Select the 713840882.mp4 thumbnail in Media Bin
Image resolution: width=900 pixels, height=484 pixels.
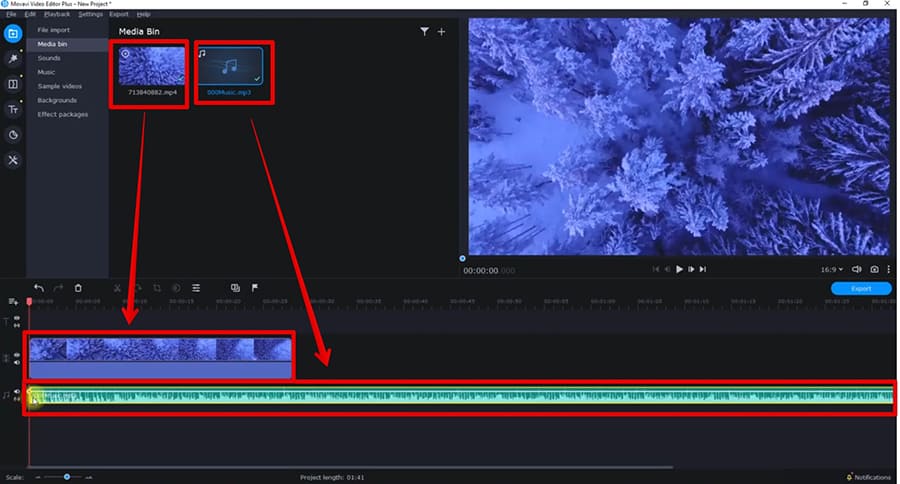pos(152,66)
